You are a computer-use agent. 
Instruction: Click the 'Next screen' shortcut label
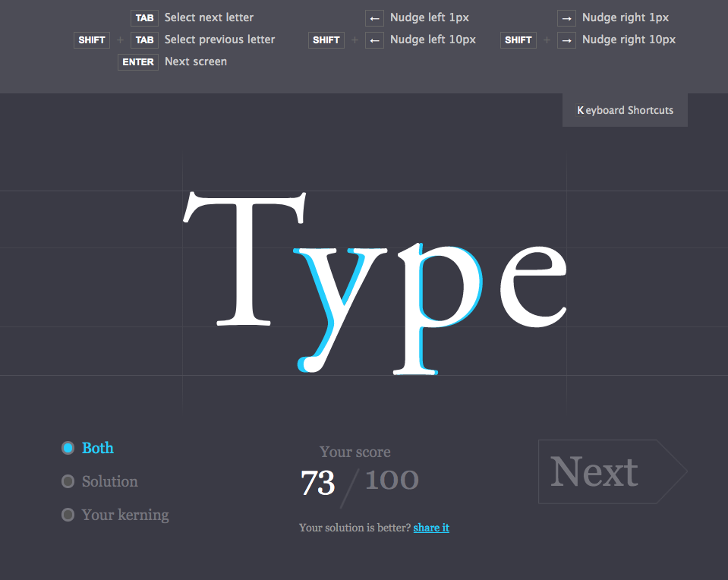pyautogui.click(x=196, y=61)
